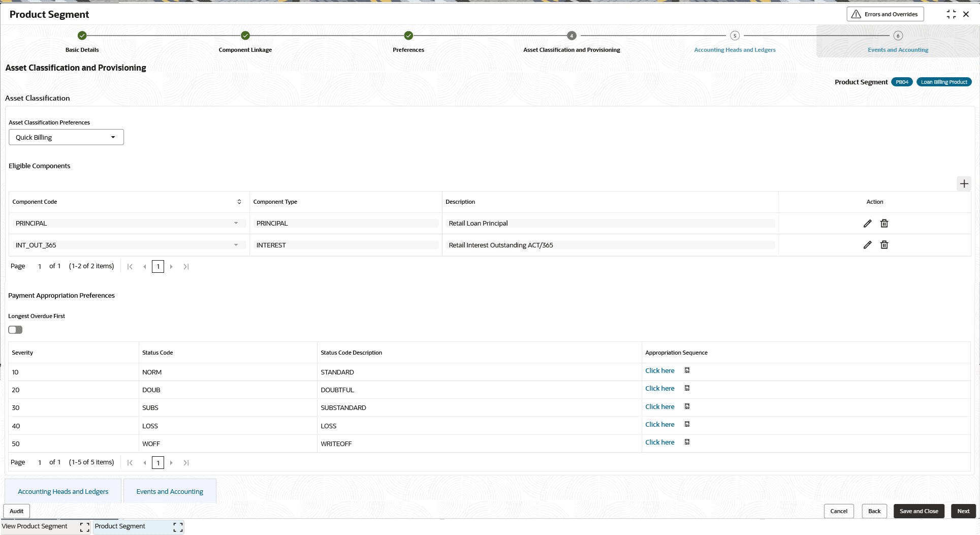980x535 pixels.
Task: Proceed with the Next button
Action: click(x=963, y=511)
